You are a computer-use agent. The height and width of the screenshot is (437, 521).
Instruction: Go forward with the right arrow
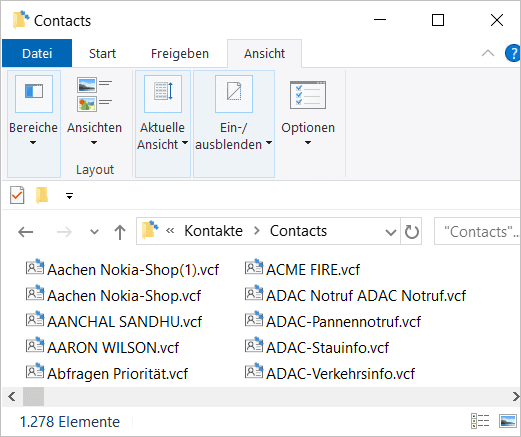click(64, 232)
